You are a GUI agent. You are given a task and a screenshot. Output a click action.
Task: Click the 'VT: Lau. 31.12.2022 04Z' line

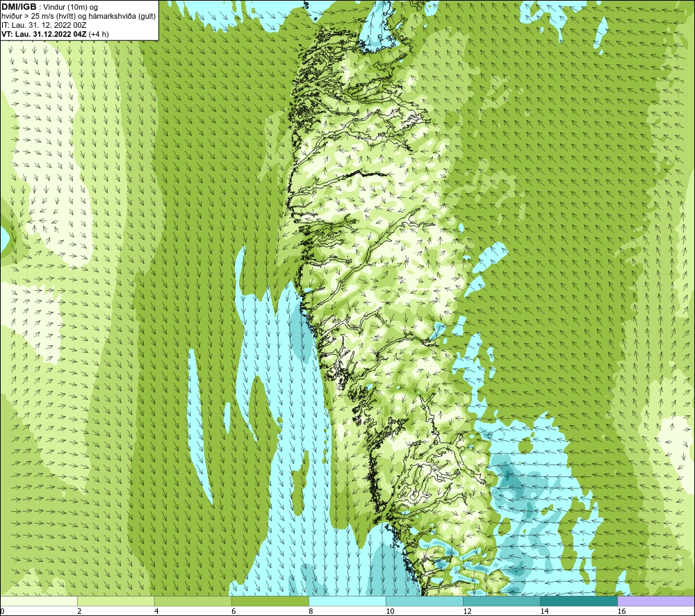(x=44, y=34)
